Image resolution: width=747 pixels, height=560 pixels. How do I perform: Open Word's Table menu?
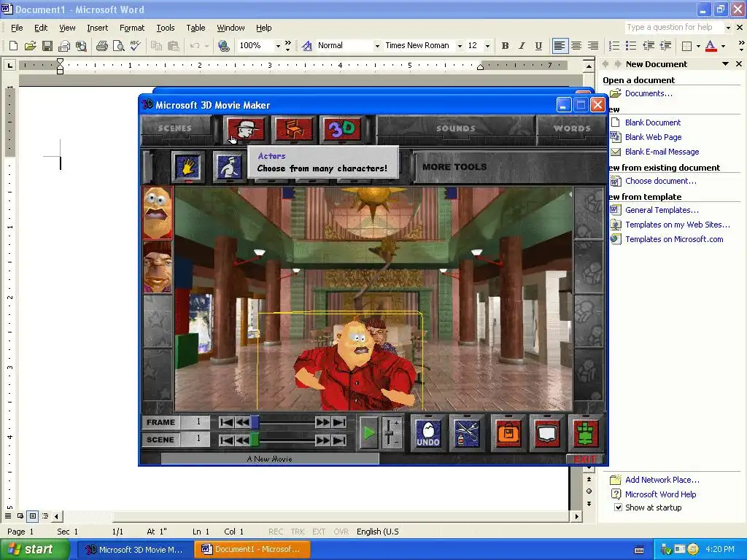(x=196, y=28)
